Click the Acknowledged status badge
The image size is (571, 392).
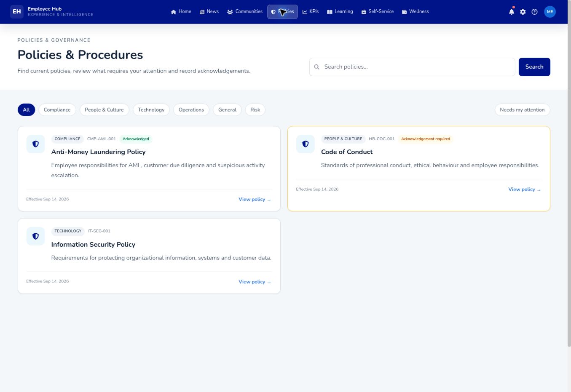coord(136,139)
